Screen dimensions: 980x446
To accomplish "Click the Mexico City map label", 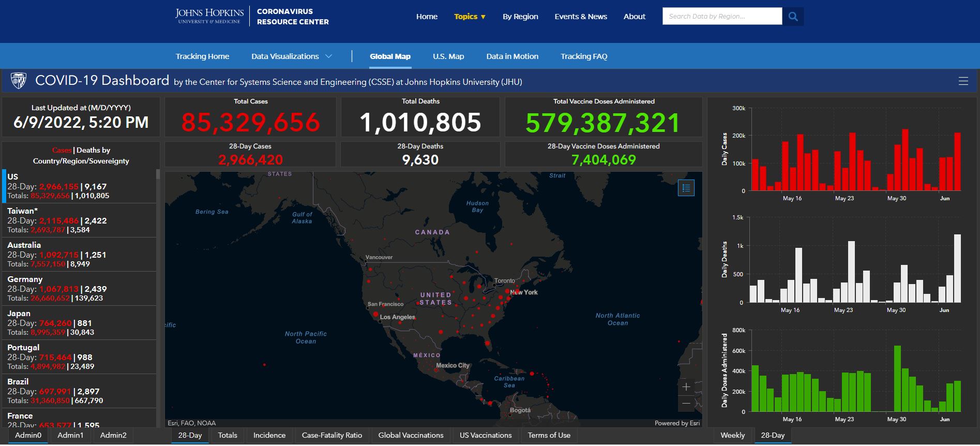I will click(x=453, y=365).
